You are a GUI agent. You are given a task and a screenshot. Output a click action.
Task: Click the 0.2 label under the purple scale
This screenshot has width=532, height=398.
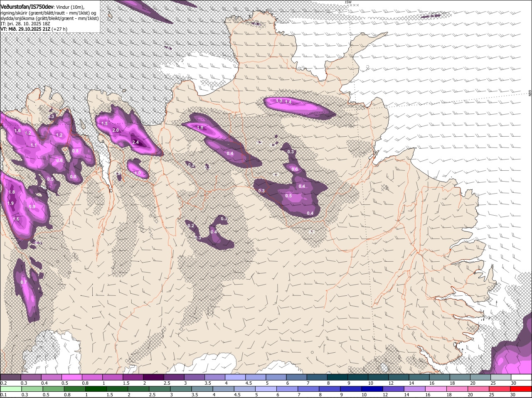3,383
